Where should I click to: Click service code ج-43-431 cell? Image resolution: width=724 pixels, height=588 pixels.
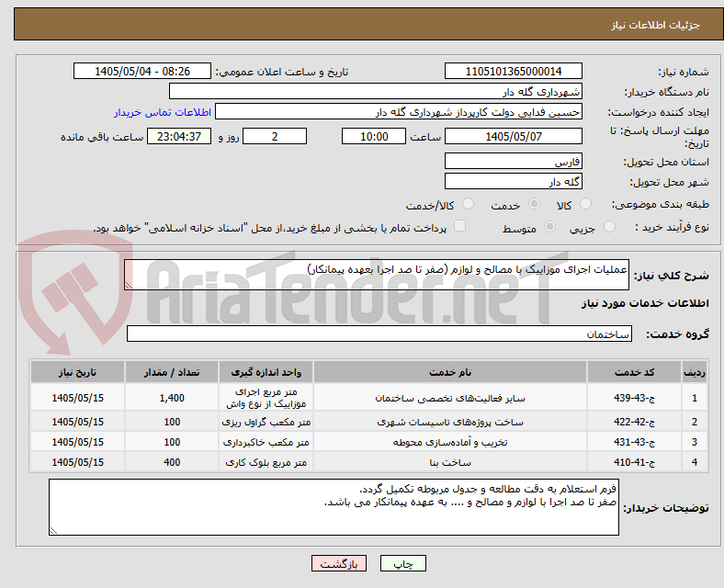coord(635,442)
